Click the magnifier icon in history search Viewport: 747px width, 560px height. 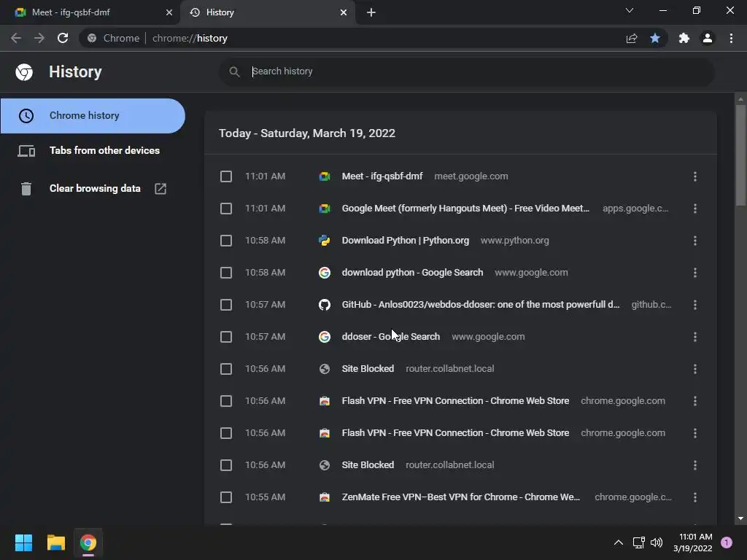click(234, 71)
